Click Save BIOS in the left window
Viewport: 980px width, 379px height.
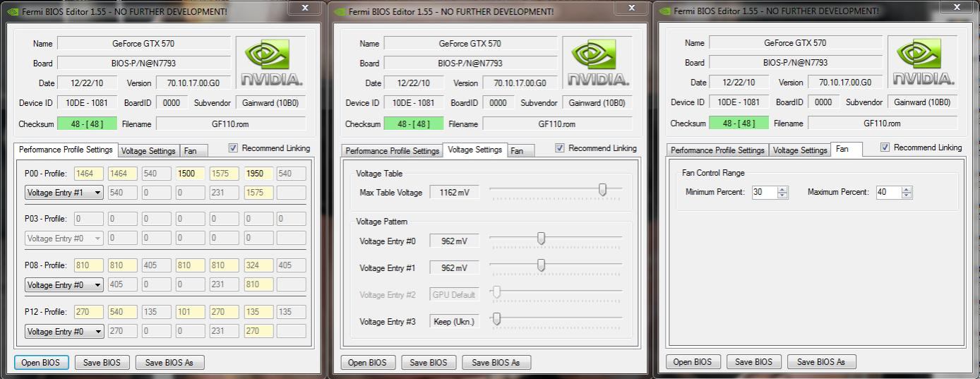[102, 363]
